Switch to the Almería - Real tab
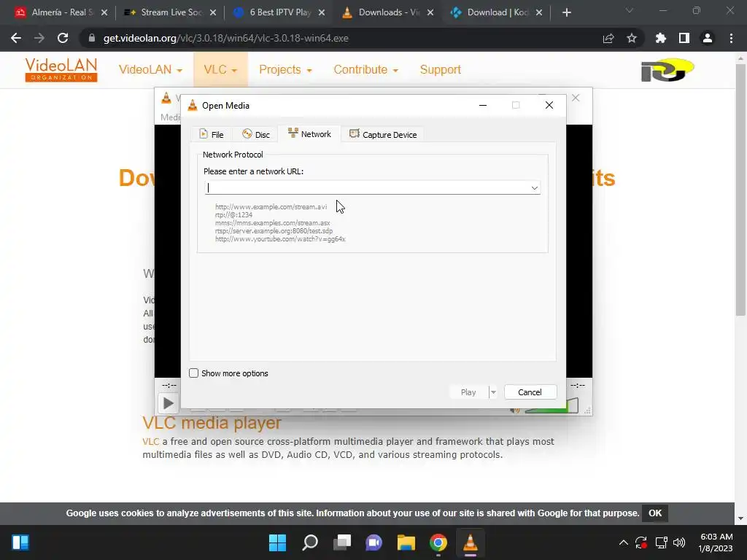 click(x=56, y=12)
